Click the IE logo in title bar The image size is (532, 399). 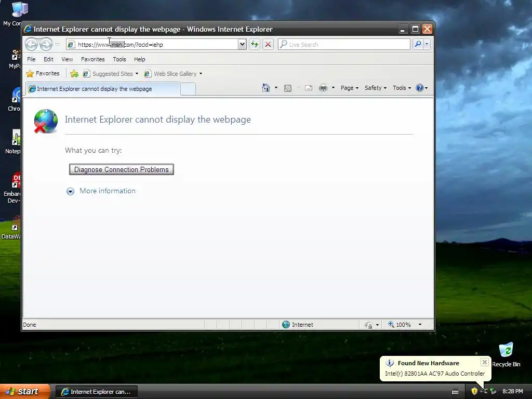tap(28, 29)
